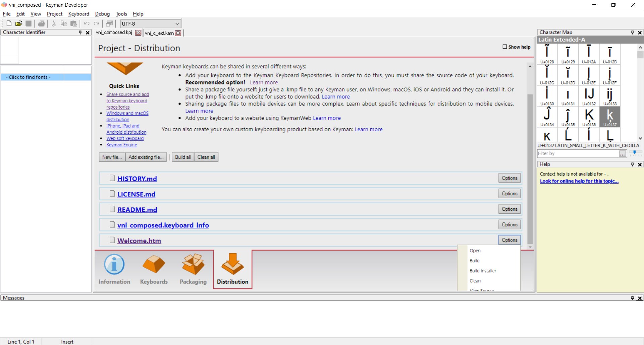Click the Character Map vertical scrollbar

640,92
